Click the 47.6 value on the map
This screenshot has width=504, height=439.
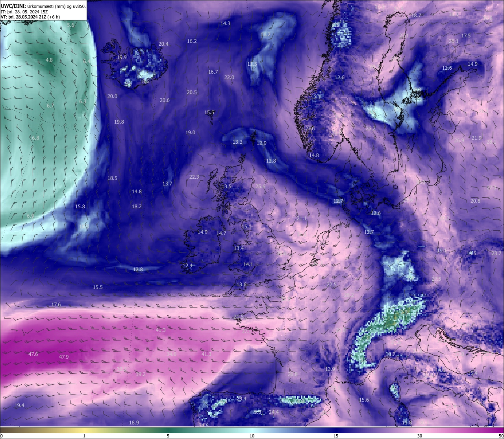pyautogui.click(x=33, y=354)
